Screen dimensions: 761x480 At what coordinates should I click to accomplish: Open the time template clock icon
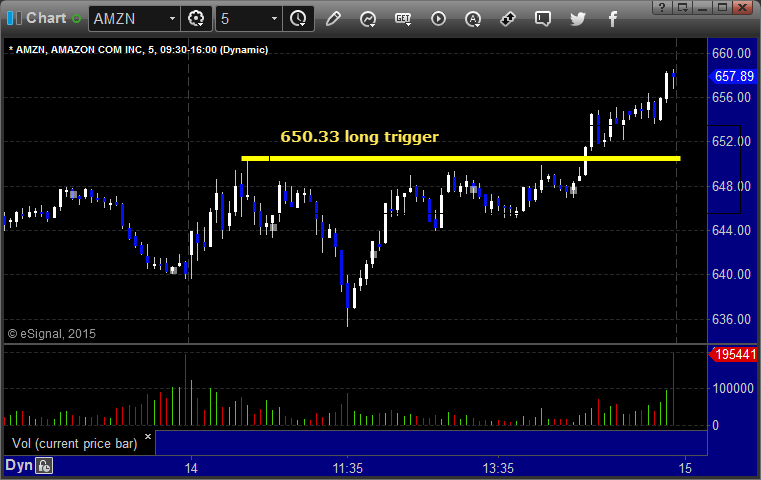tap(298, 19)
